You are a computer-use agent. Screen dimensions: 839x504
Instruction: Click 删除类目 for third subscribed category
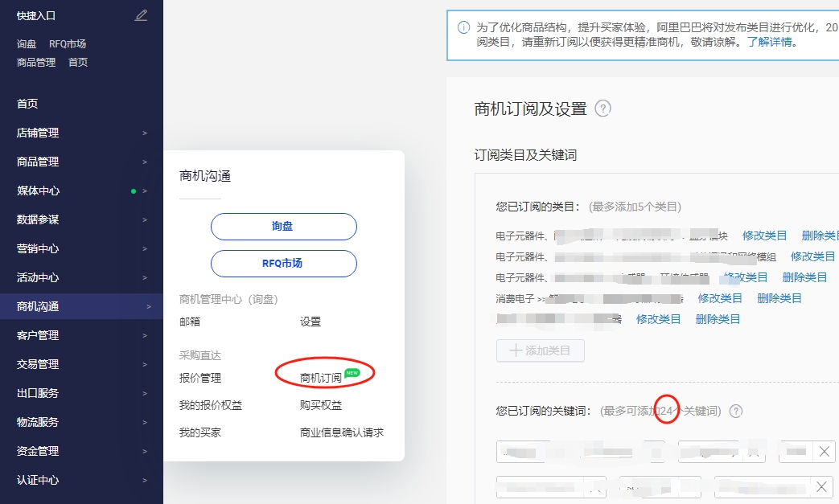tap(804, 277)
